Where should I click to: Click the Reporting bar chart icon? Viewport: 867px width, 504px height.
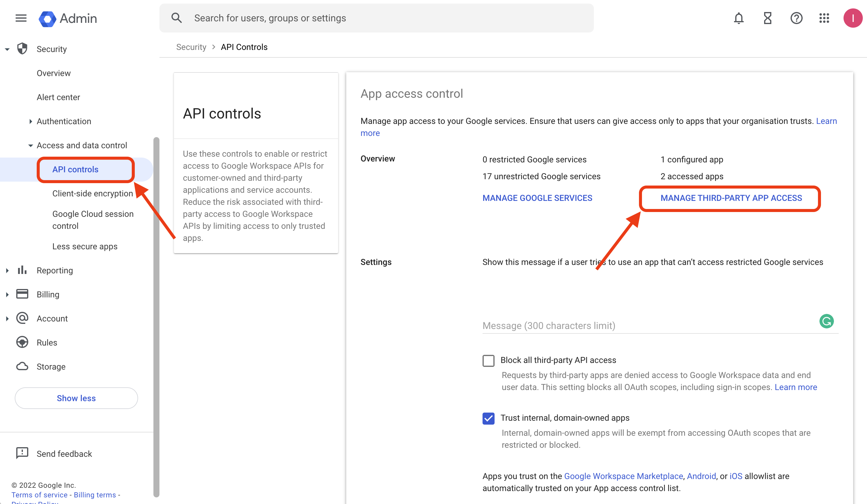point(22,270)
